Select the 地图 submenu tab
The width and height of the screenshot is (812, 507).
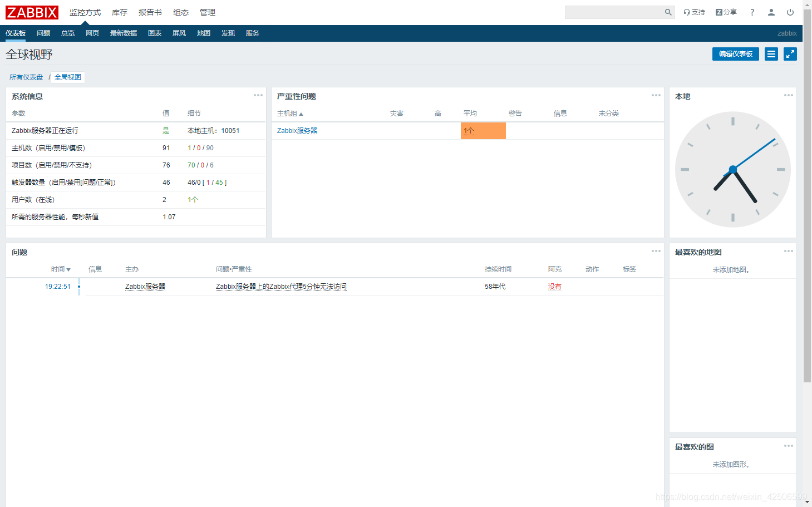click(204, 33)
